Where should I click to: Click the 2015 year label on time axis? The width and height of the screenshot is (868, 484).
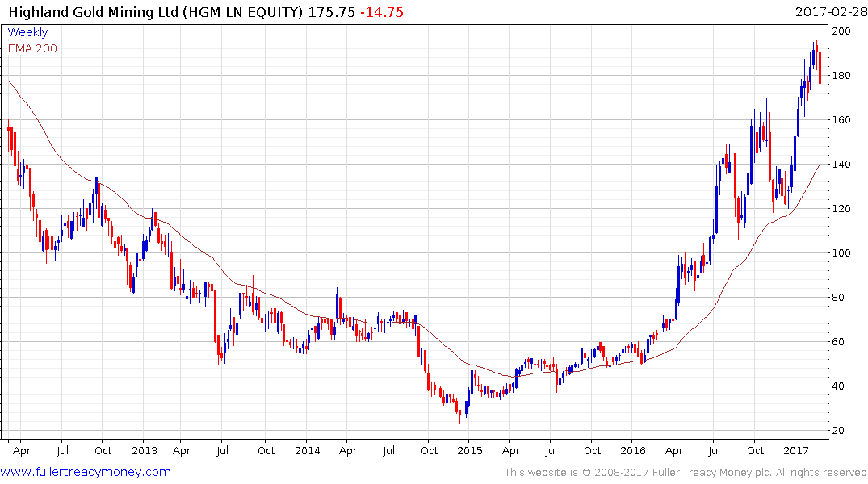point(470,450)
